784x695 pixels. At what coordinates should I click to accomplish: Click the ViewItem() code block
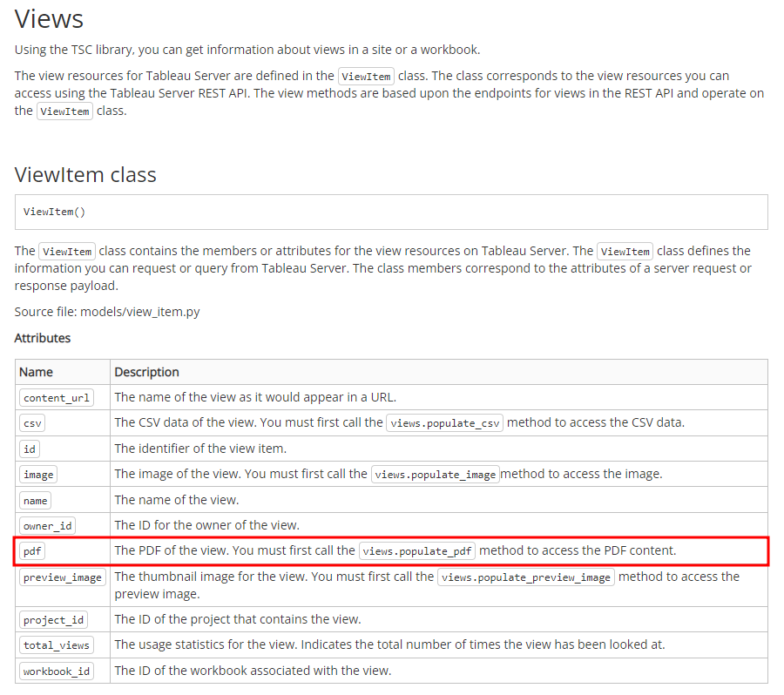391,212
